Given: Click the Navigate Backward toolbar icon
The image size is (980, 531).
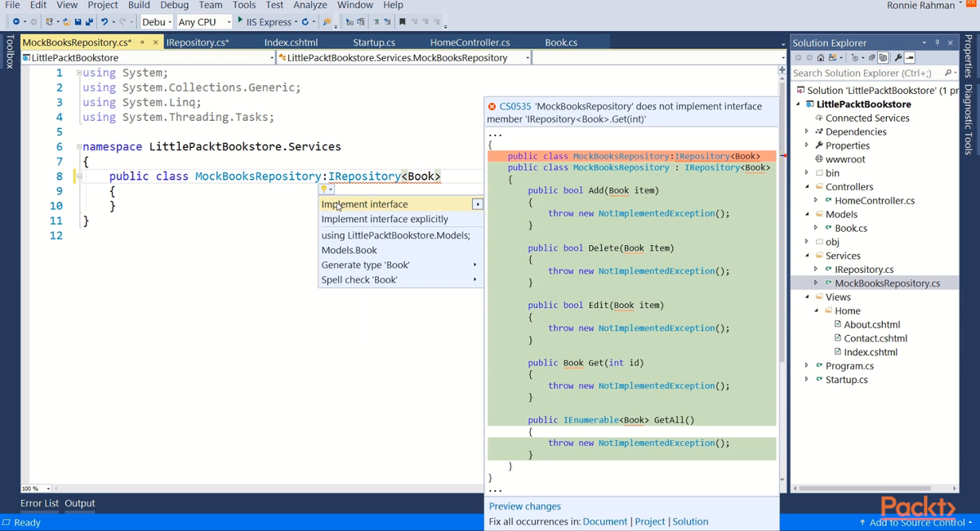Looking at the screenshot, I should 16,21.
